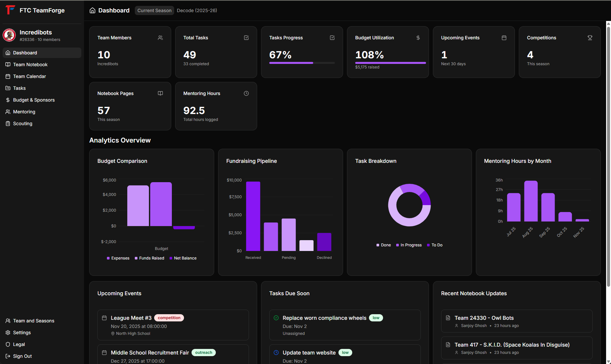This screenshot has width=611, height=364.
Task: Expand the Decode (2025-26) season selector
Action: [196, 10]
